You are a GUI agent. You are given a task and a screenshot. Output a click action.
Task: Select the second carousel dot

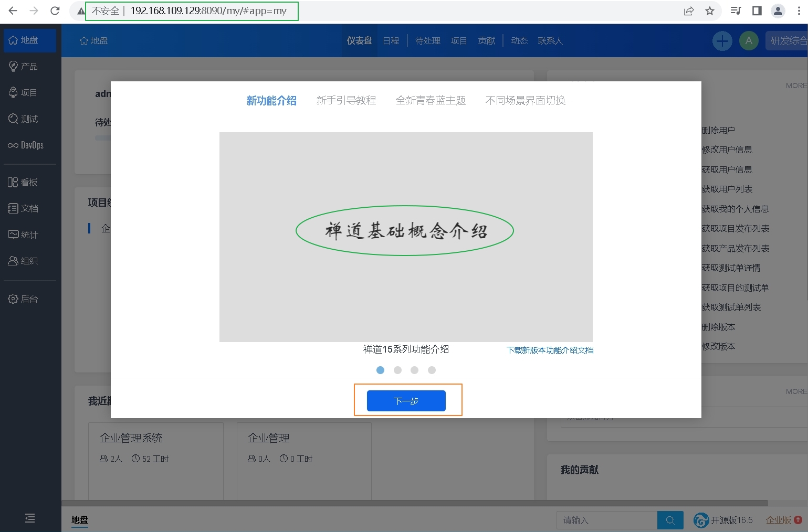(x=397, y=370)
